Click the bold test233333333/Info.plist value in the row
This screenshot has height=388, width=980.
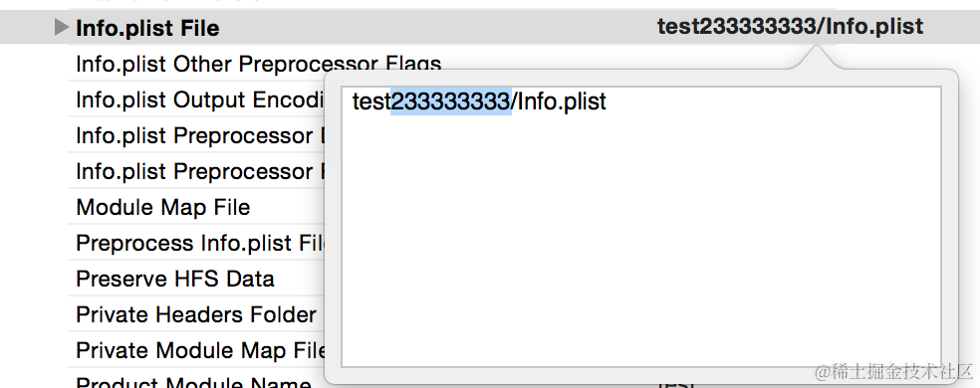(x=790, y=26)
